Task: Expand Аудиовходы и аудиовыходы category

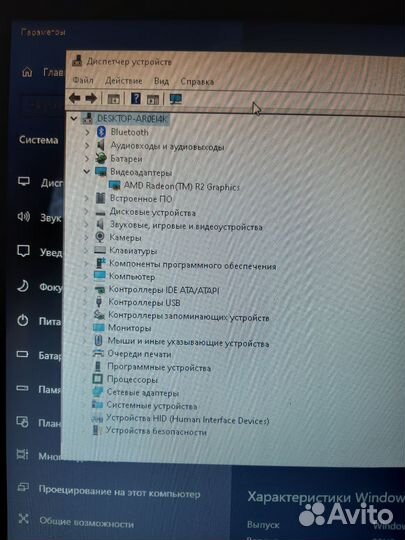Action: (x=87, y=146)
